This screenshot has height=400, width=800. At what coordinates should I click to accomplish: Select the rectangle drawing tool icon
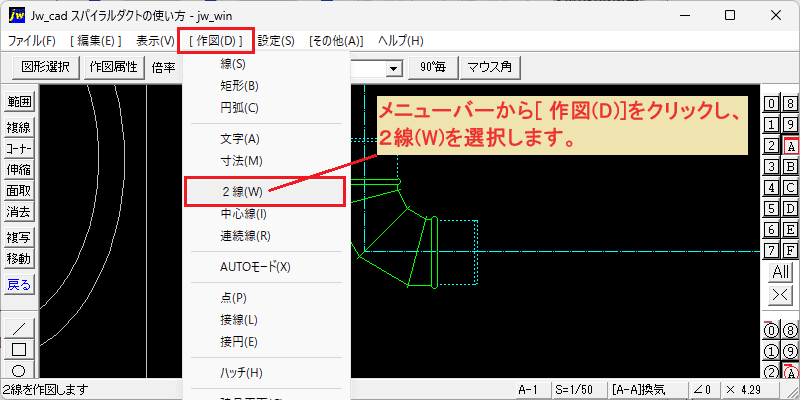19,349
